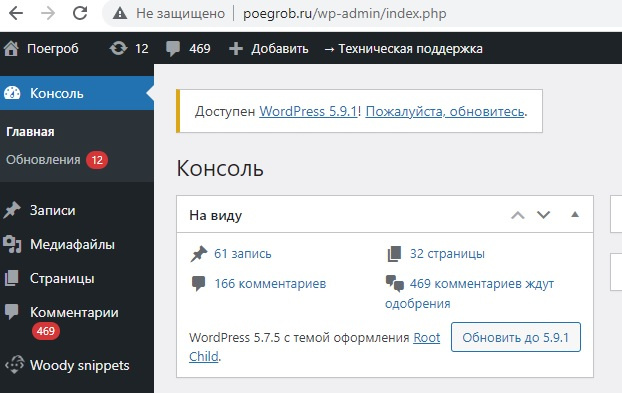This screenshot has height=393, width=622.
Task: Click the admin bar comment bubble icon
Action: [173, 49]
